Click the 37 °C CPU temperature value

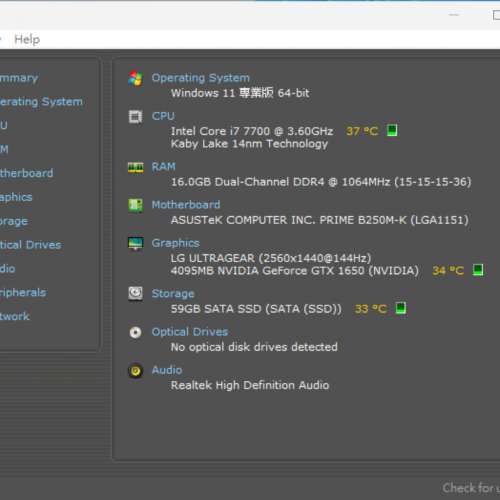[362, 131]
